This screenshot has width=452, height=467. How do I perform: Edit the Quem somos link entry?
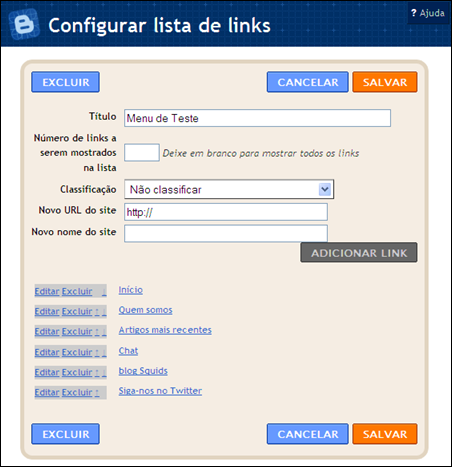[x=47, y=312]
